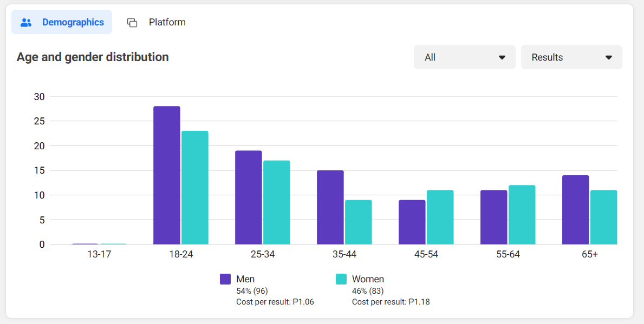
Task: Click the Women bar for 55-64
Action: 522,215
